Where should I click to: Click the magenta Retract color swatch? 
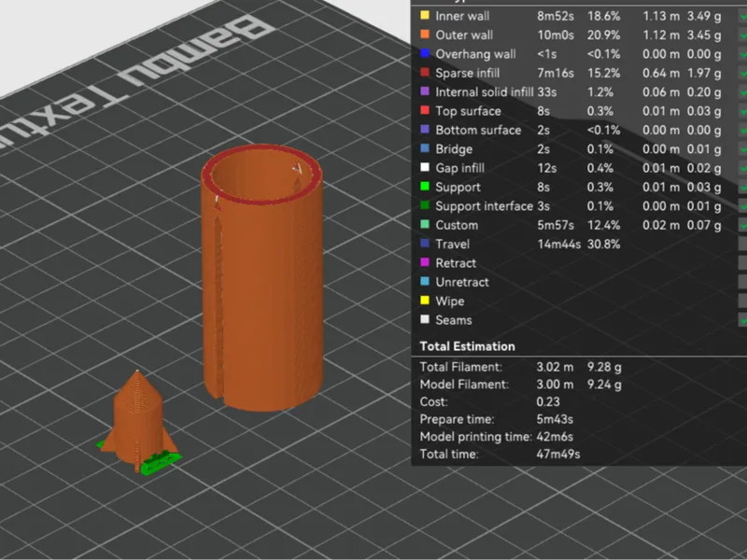pyautogui.click(x=425, y=262)
